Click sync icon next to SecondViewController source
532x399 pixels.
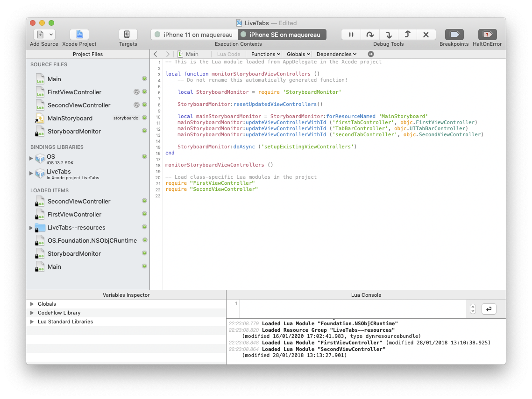(136, 105)
